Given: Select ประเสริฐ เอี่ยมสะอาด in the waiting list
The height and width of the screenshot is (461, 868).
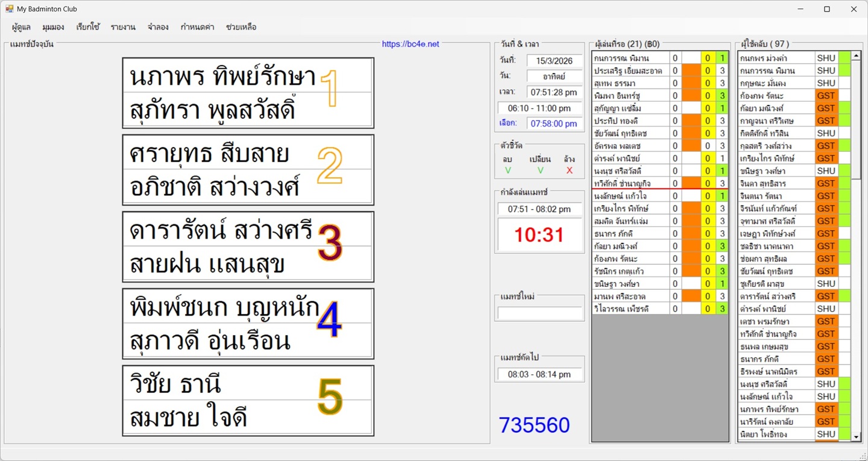Looking at the screenshot, I should (x=631, y=71).
